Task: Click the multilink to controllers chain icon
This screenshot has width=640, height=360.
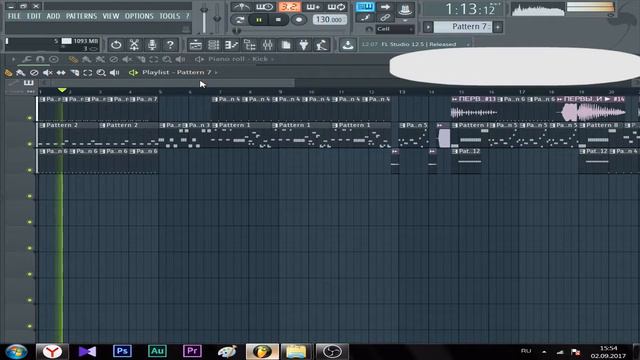Action: click(385, 18)
